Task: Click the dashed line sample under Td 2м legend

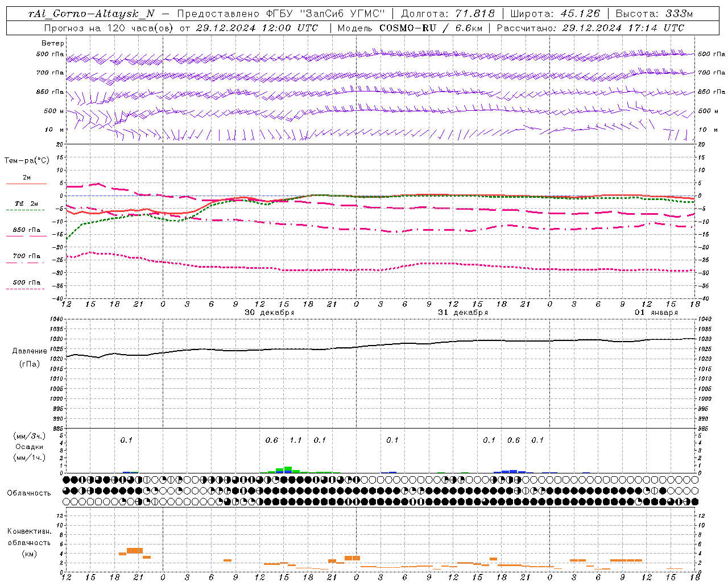Action: point(26,210)
